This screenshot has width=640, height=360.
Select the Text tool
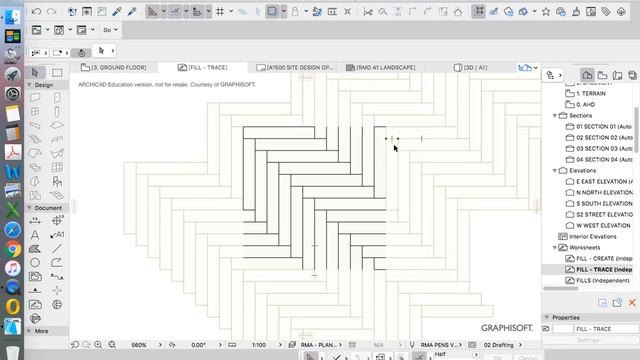pyautogui.click(x=35, y=235)
